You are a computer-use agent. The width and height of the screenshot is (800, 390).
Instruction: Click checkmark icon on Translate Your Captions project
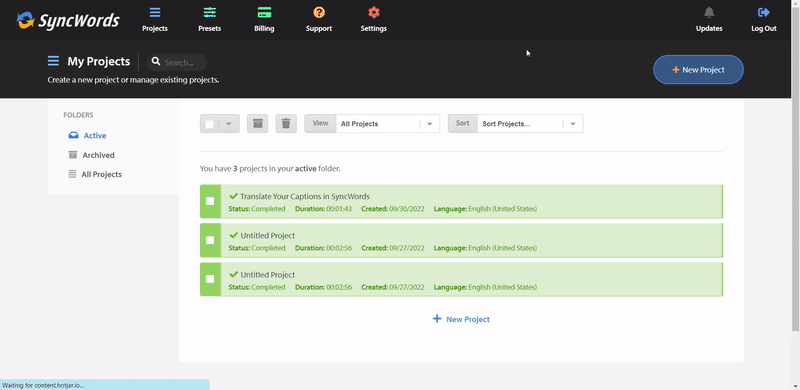[x=234, y=196]
